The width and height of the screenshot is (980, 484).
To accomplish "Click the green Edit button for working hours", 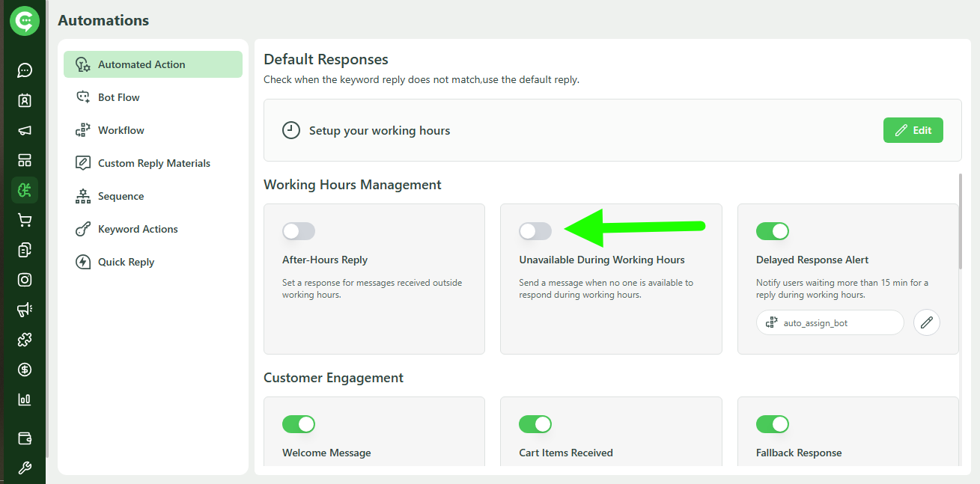I will click(x=913, y=129).
